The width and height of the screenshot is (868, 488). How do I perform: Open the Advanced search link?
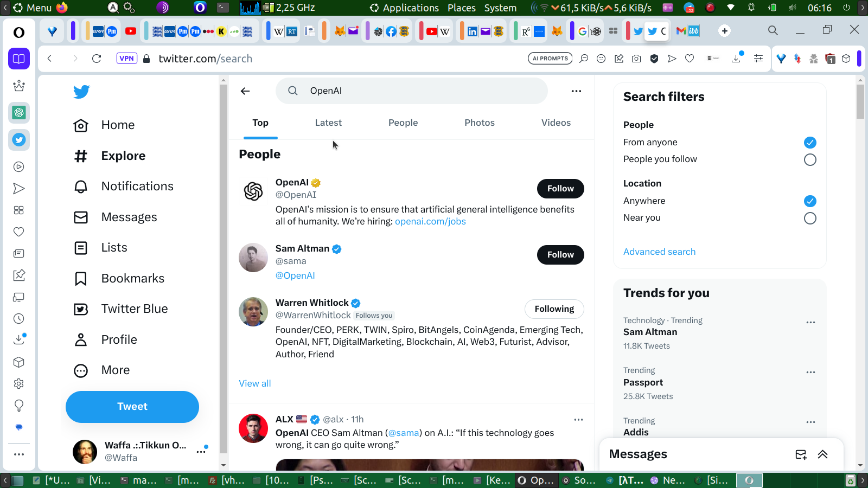click(x=659, y=252)
